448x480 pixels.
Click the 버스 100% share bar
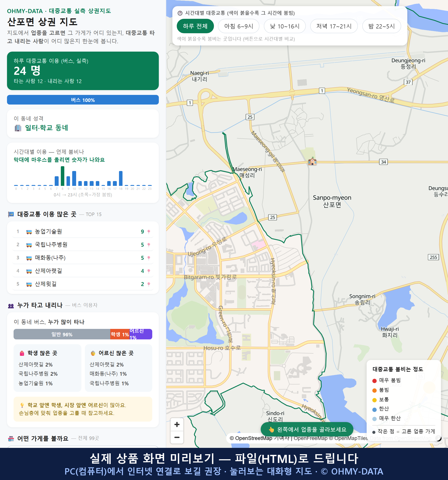pos(83,100)
